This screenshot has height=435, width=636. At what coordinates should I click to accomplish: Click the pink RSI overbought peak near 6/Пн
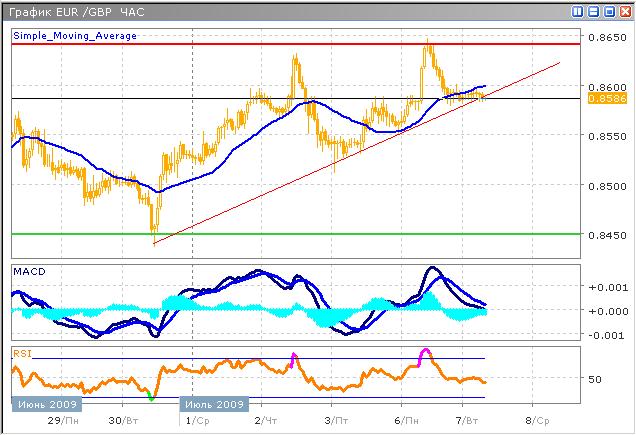click(425, 351)
